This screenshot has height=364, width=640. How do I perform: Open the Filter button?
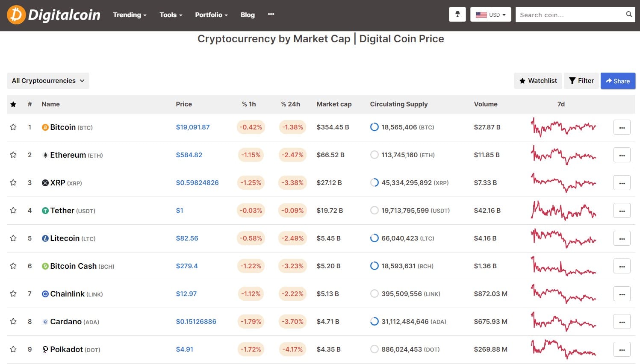click(581, 81)
